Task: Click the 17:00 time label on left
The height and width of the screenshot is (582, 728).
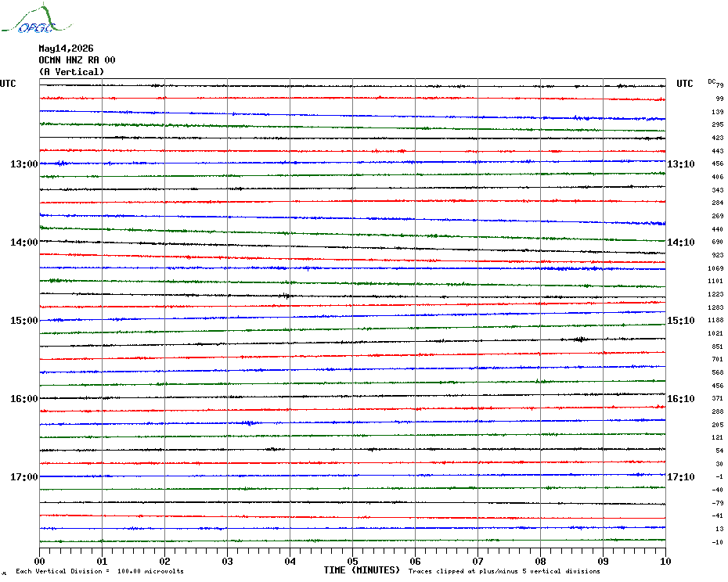Action: (24, 477)
